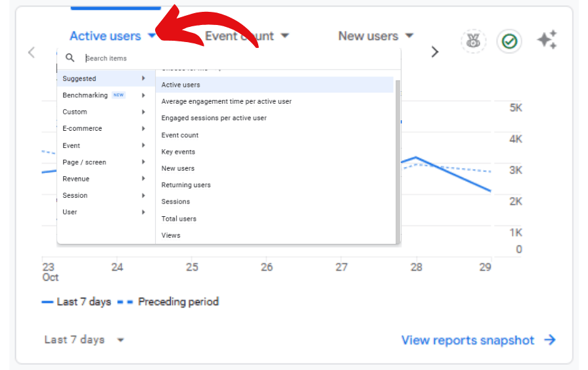Click arrow beside View reports snapshot
Screen dimensions: 588x370
tap(550, 340)
